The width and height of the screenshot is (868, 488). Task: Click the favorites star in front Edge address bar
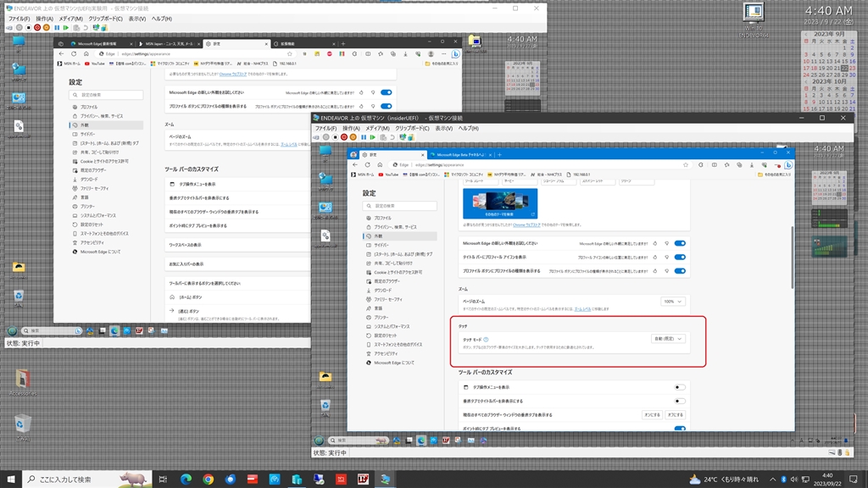[x=685, y=164]
